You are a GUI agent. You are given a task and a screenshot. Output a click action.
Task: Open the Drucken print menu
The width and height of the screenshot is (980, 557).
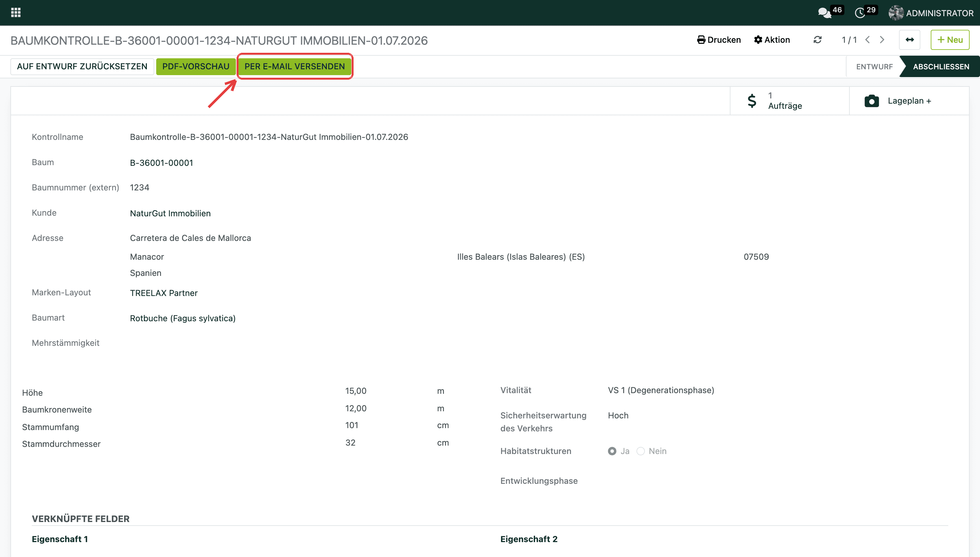click(x=719, y=40)
